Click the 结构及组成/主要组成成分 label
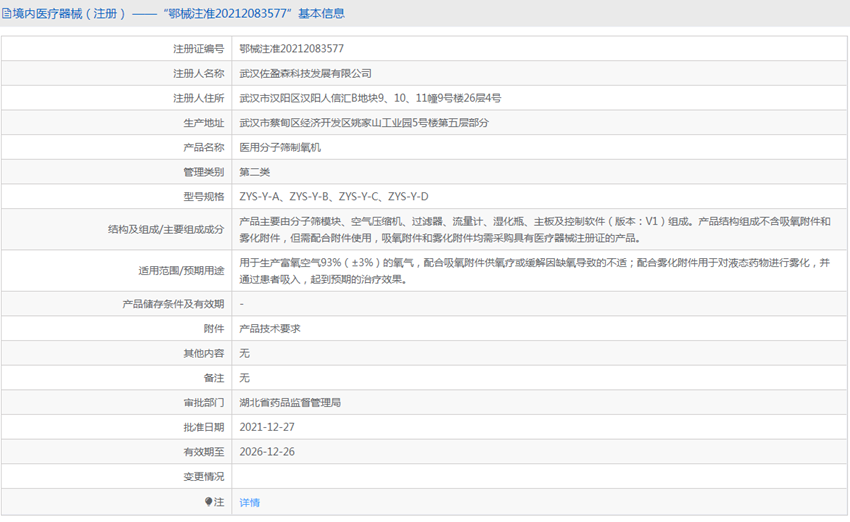The image size is (850, 522). 166,229
